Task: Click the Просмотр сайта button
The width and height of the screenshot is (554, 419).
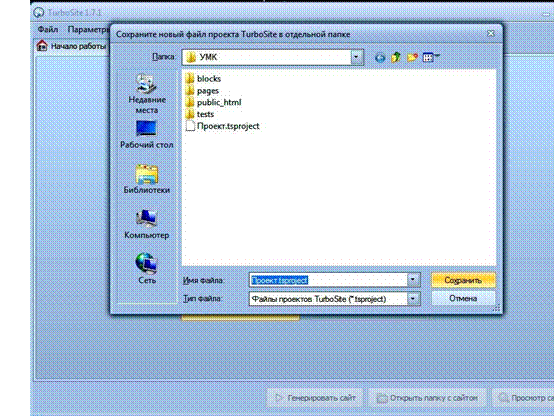Action: 524,398
